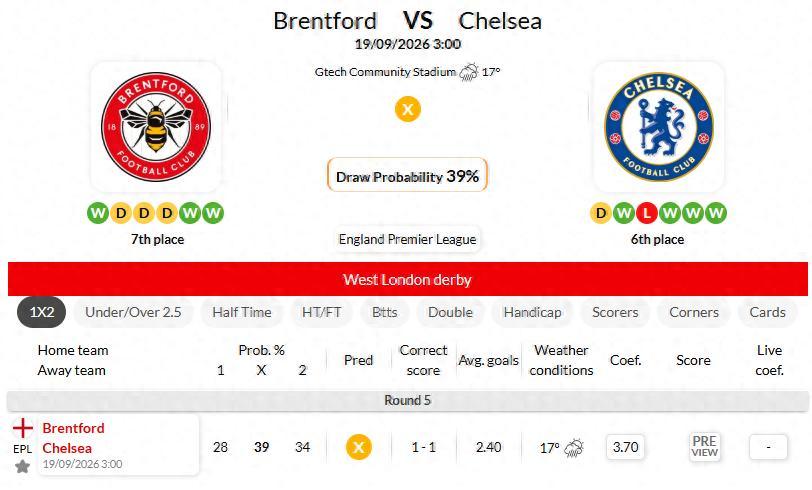
Task: Click Brentford's first green W form badge
Action: tap(98, 213)
